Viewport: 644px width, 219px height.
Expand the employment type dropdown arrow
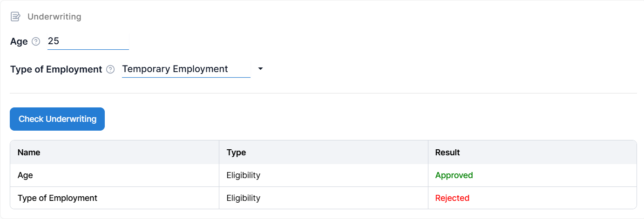click(x=260, y=69)
